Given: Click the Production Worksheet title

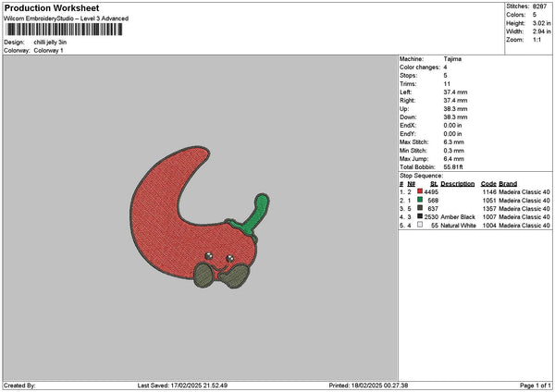Looking at the screenshot, I should pos(52,8).
